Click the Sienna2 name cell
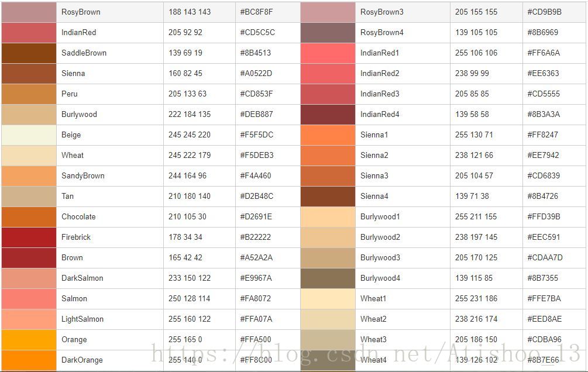Image resolution: width=588 pixels, height=372 pixels. [403, 155]
